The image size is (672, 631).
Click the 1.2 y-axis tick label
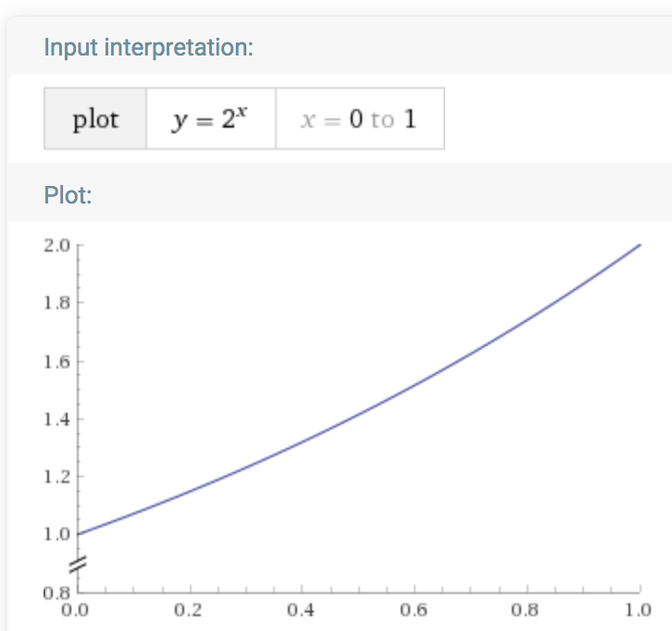point(58,477)
